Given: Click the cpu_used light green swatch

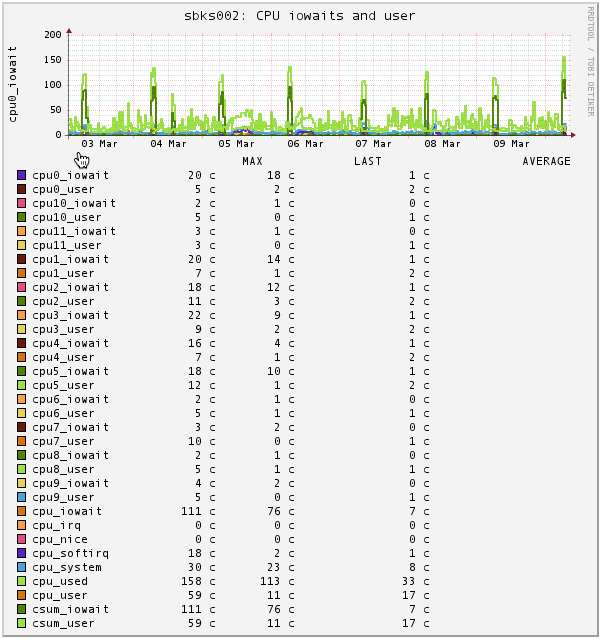Looking at the screenshot, I should [x=22, y=581].
